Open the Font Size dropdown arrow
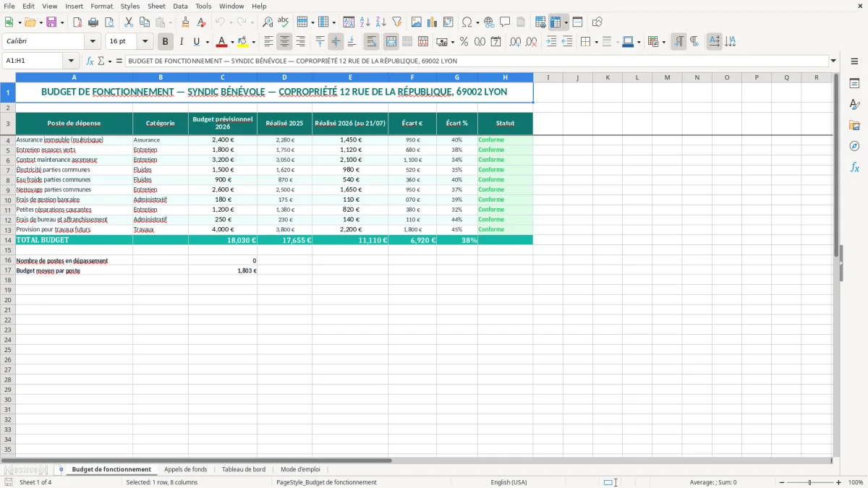The width and height of the screenshot is (868, 488). click(x=145, y=42)
